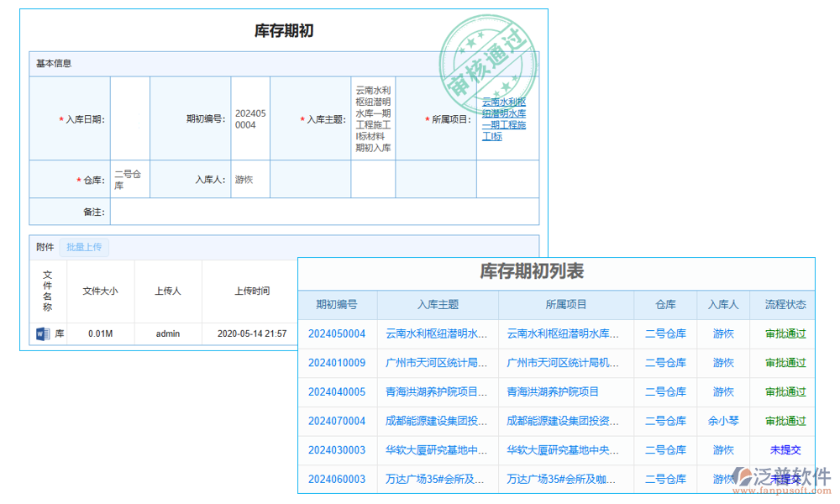Click the 批量上传 batch upload button

pyautogui.click(x=84, y=247)
